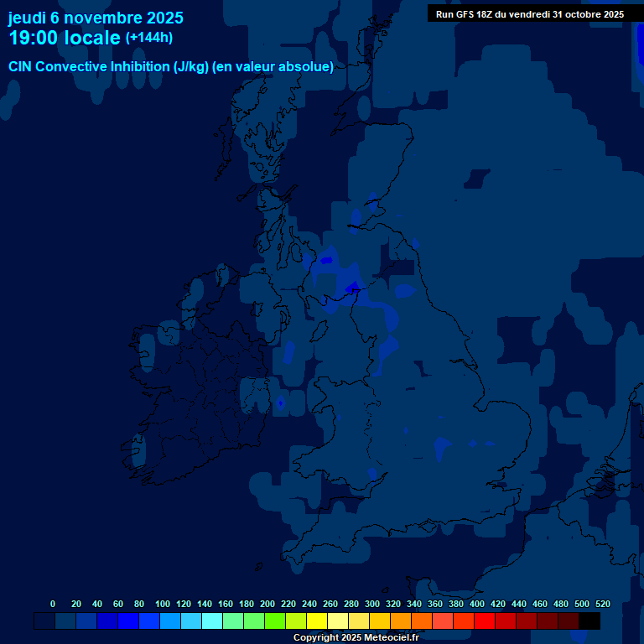Click the legend value "360"
This screenshot has height=644, width=644.
(435, 604)
